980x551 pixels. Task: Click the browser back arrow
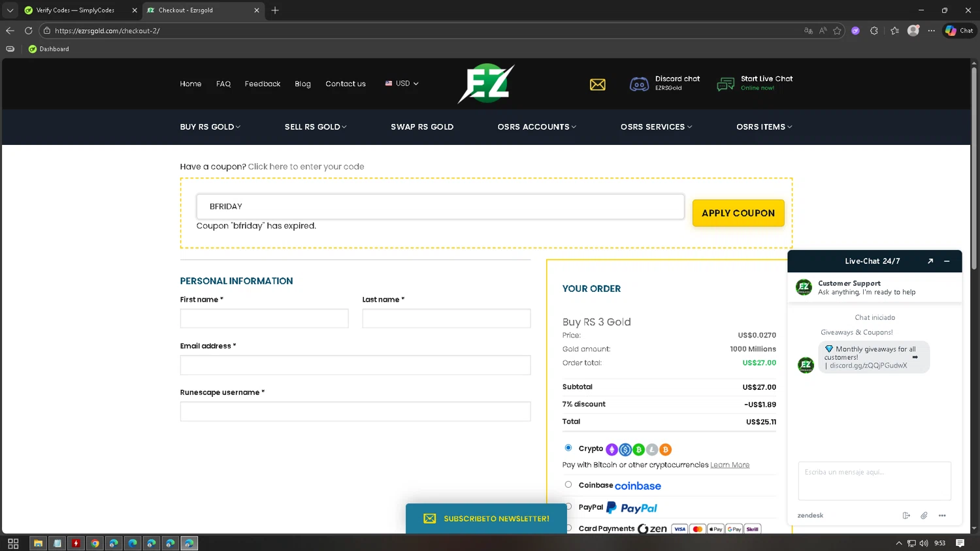(10, 31)
